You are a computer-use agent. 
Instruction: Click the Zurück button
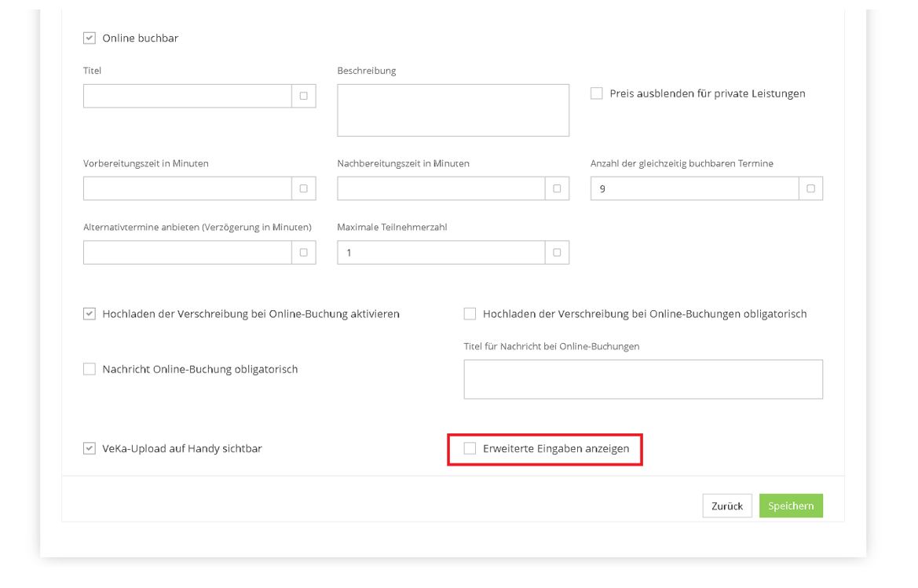(727, 506)
